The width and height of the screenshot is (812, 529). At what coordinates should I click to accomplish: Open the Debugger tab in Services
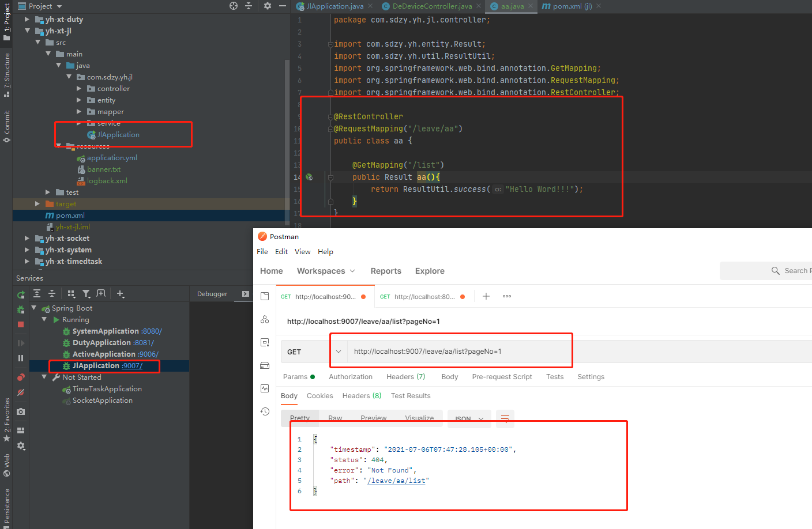pyautogui.click(x=212, y=294)
